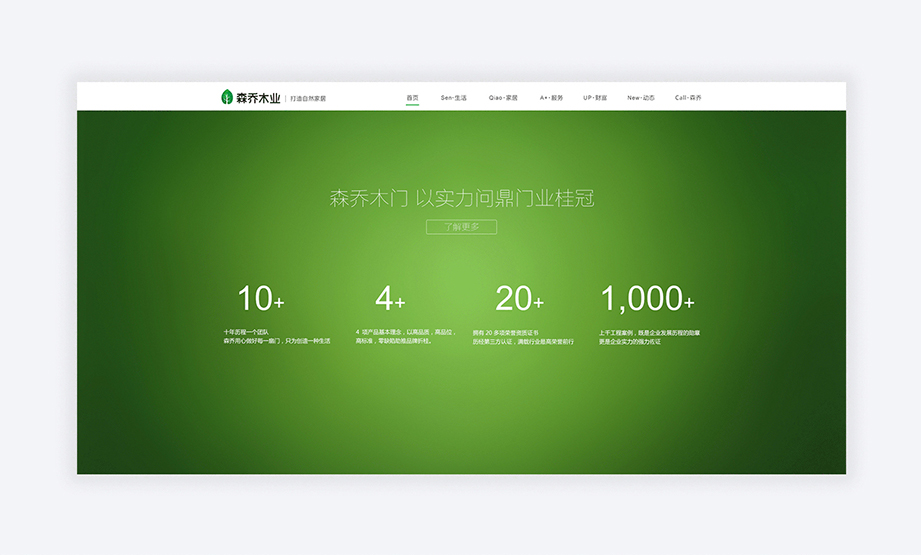Click the 20+ statistic number
This screenshot has width=921, height=555.
[x=519, y=298]
